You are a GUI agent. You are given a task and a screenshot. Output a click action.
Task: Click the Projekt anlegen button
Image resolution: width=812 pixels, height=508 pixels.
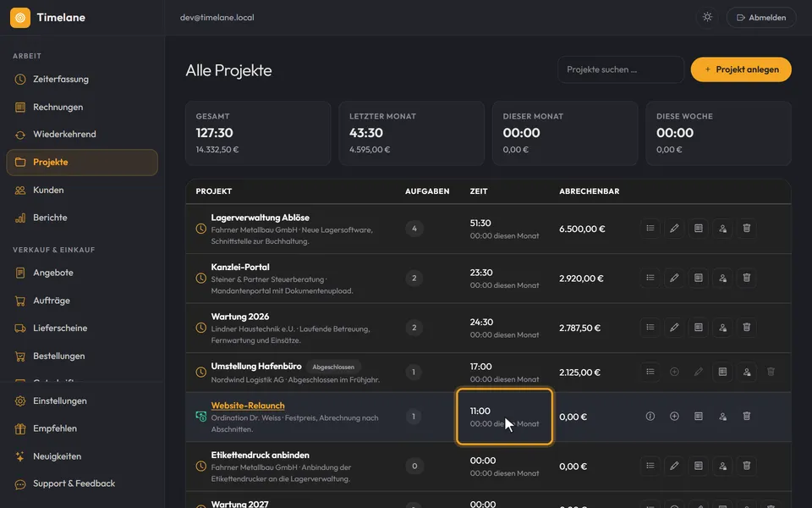pyautogui.click(x=741, y=69)
